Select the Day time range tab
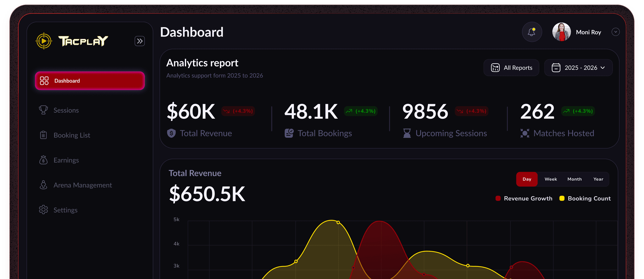Viewport: 644px width, 279px height. pos(527,179)
